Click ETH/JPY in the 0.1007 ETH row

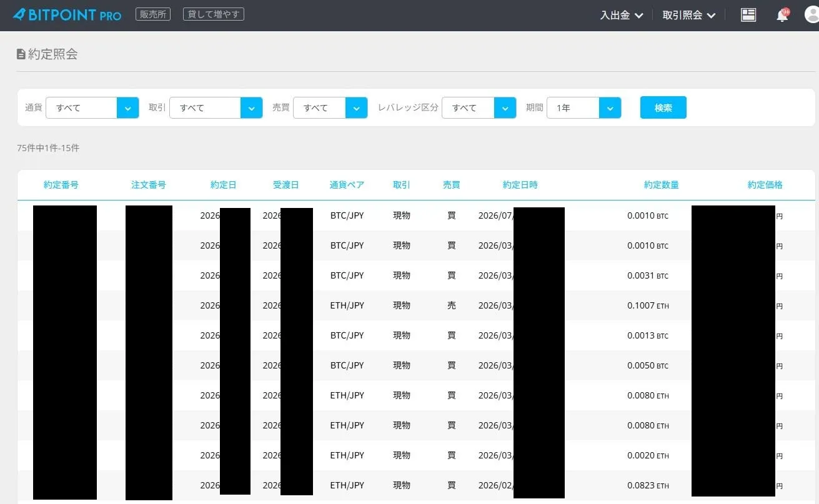click(x=347, y=305)
